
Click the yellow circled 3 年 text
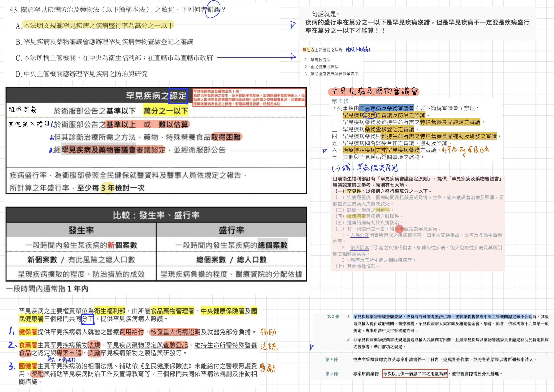coord(108,188)
